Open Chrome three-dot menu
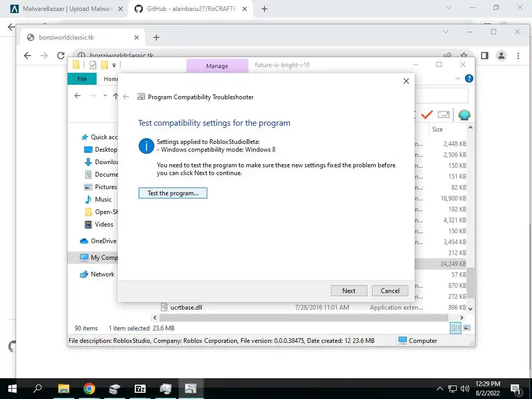 (518, 56)
